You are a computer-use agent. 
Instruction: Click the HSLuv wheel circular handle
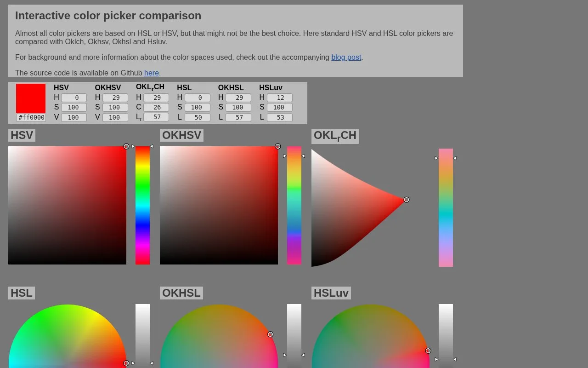428,351
